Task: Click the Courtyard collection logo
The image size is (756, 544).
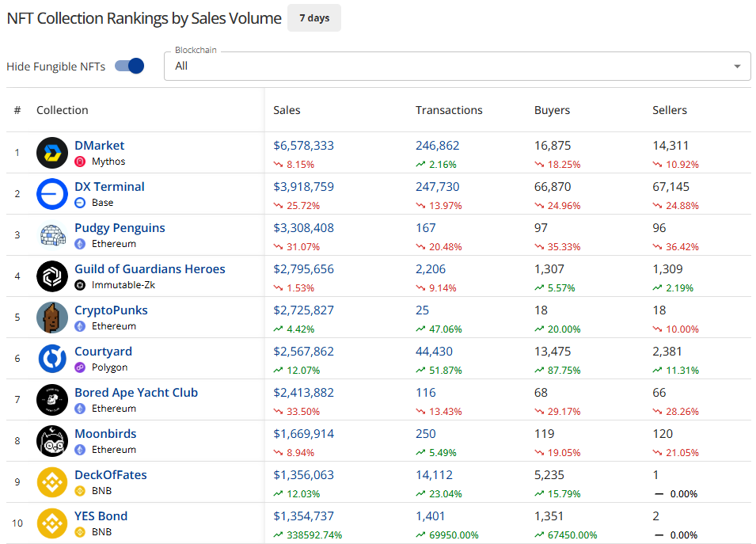Action: 52,359
